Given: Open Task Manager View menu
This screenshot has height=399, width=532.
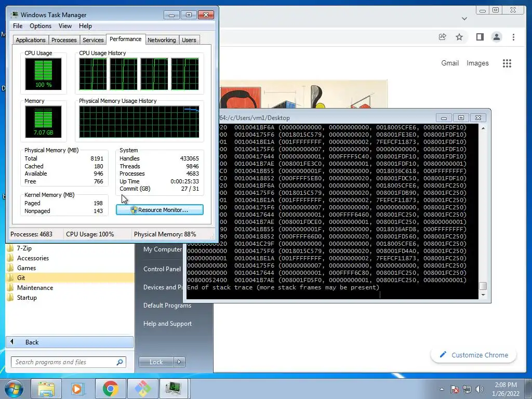Looking at the screenshot, I should click(65, 26).
